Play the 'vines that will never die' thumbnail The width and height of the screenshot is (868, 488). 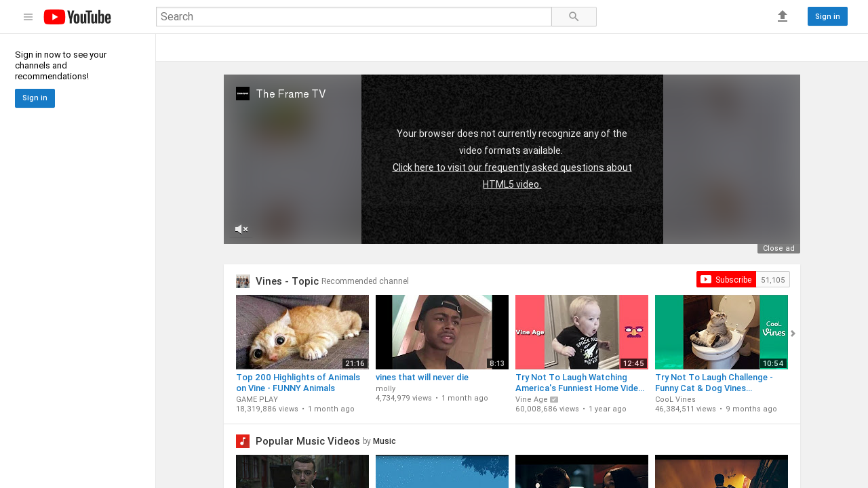click(442, 332)
